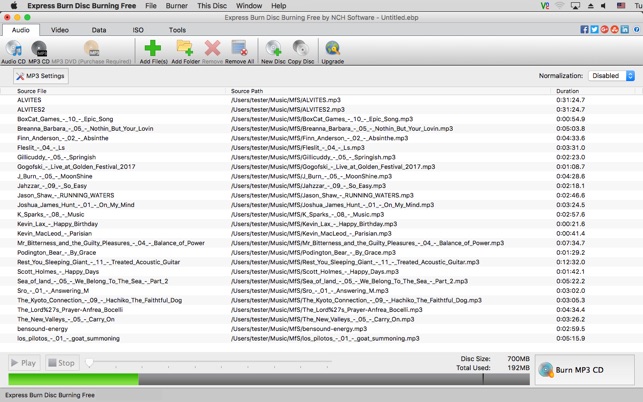Image resolution: width=643 pixels, height=402 pixels.
Task: Start a New Disc from toolbar
Action: coord(274,48)
